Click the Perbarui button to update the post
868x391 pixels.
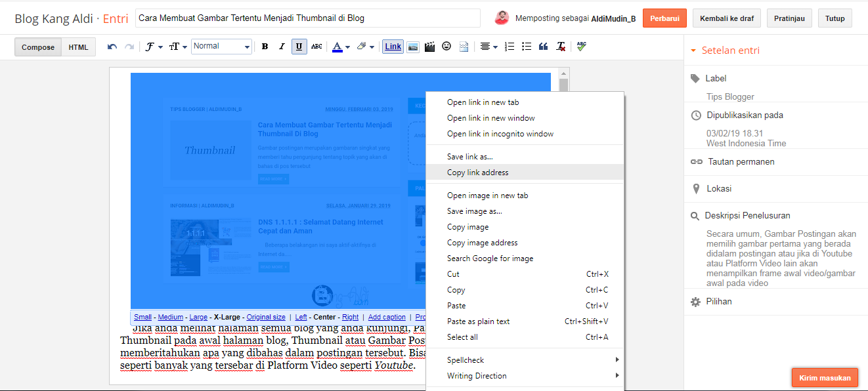pyautogui.click(x=664, y=18)
